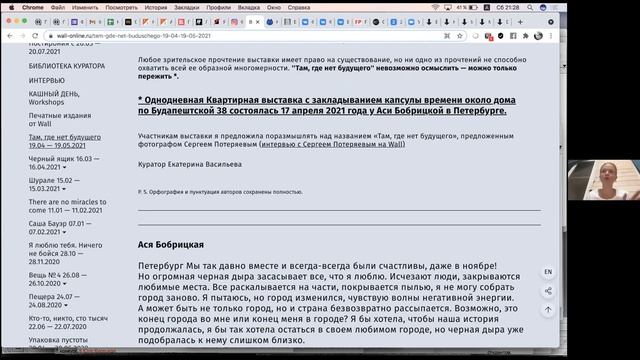
Task: Open the Изменить menu
Action: click(x=85, y=7)
